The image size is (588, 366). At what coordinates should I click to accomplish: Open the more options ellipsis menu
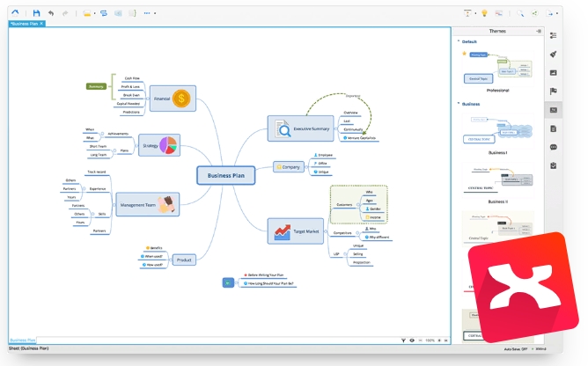pyautogui.click(x=147, y=13)
